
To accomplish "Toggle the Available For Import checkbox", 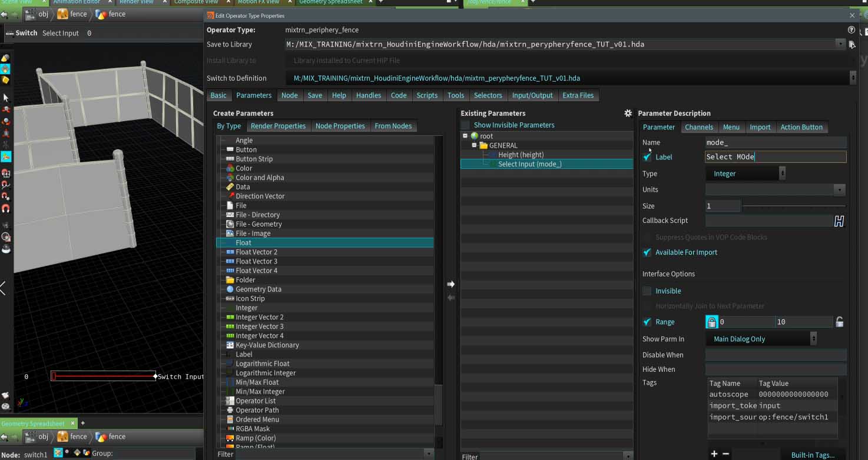I will tap(647, 252).
